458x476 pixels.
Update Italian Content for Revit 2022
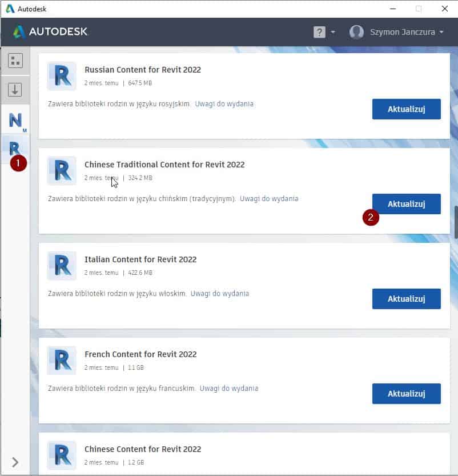406,299
